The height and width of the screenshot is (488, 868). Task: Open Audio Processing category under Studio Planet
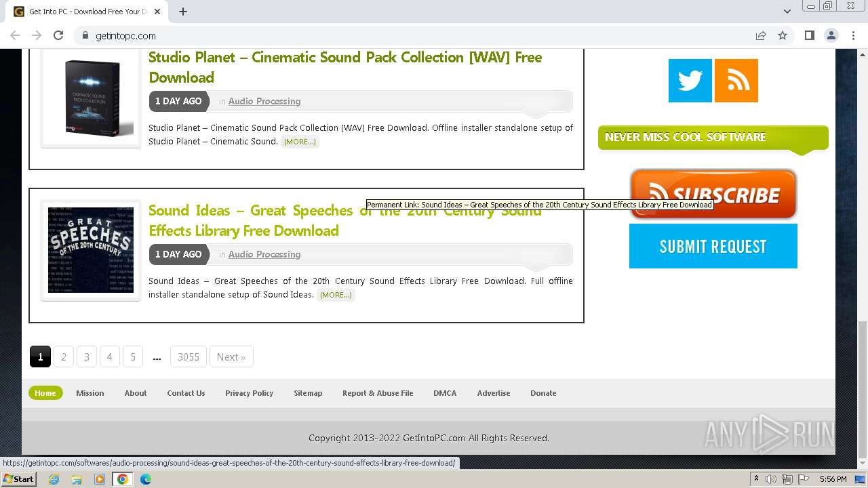coord(264,101)
